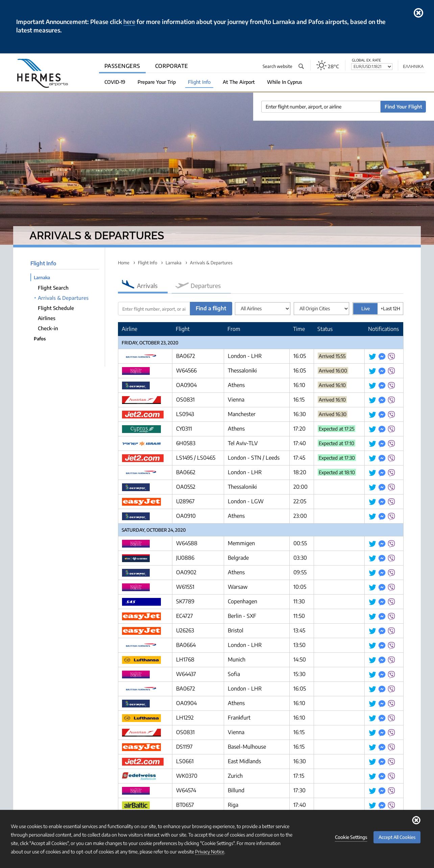The image size is (434, 868).
Task: Send LS1495 / LS0465 flight via Messenger
Action: pos(382,458)
